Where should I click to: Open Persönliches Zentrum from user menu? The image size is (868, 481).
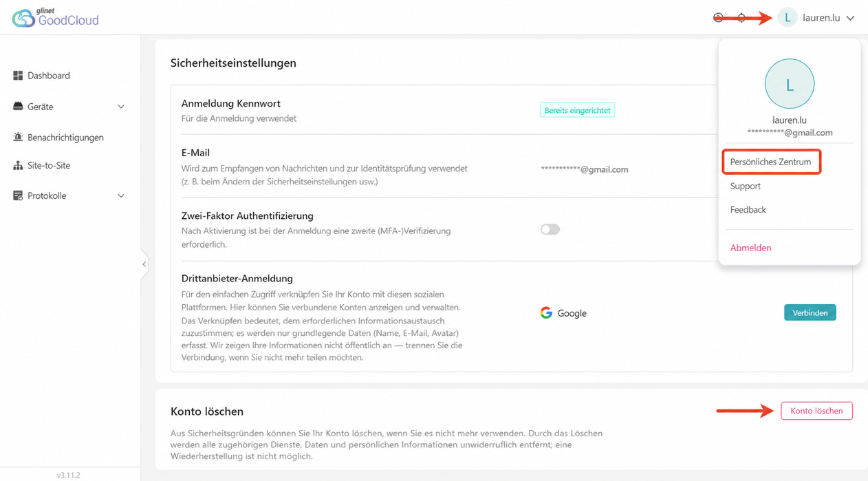771,162
